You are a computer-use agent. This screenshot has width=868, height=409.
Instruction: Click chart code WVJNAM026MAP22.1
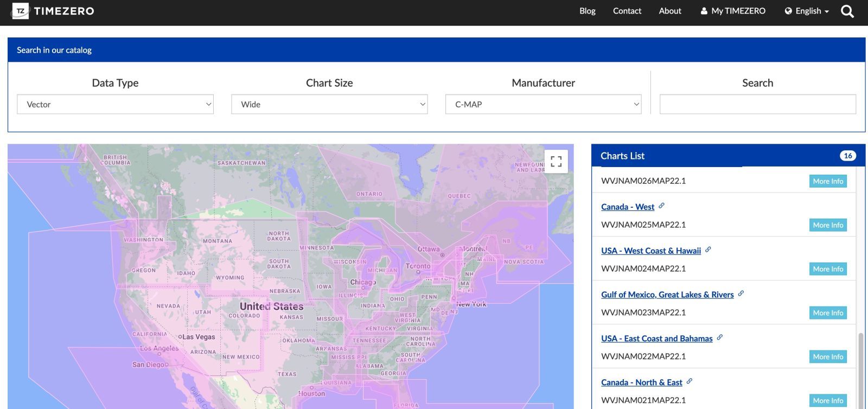tap(643, 181)
